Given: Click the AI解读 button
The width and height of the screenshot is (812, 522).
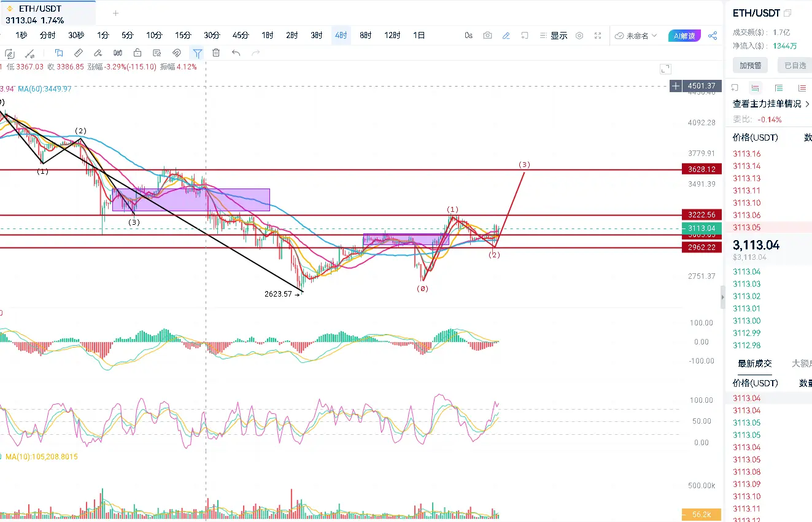Looking at the screenshot, I should coord(684,36).
